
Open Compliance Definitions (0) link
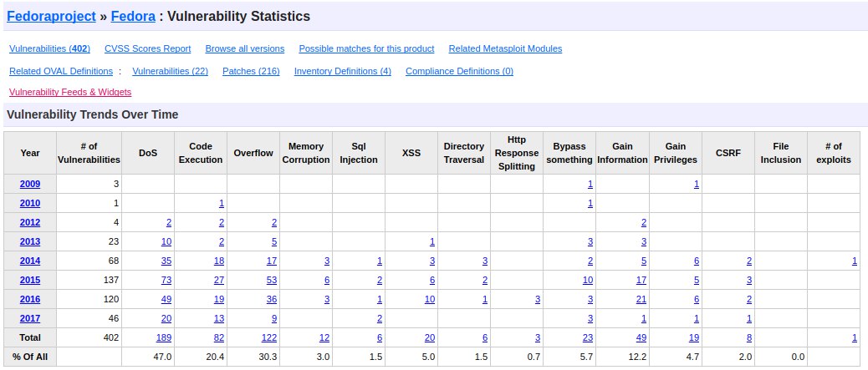[x=459, y=71]
